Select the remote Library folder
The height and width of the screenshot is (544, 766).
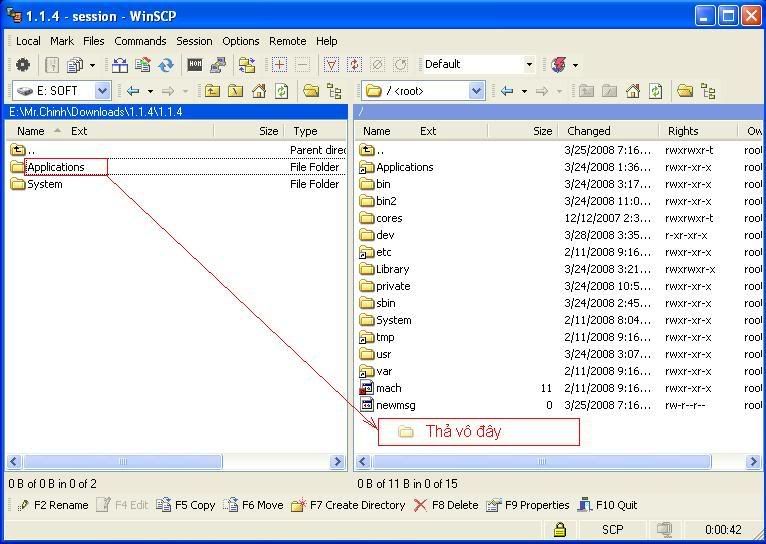click(x=392, y=269)
